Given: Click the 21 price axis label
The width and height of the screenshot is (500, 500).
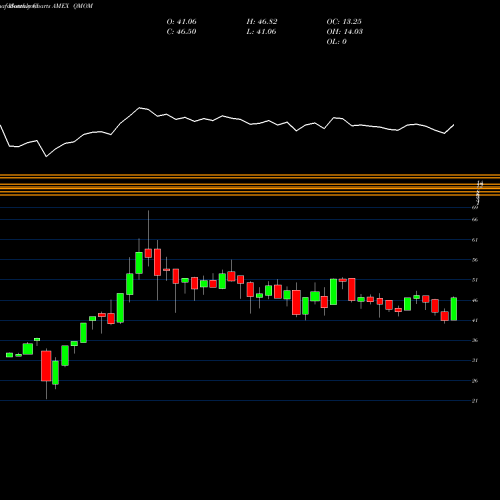Looking at the screenshot, I should coord(475,401).
